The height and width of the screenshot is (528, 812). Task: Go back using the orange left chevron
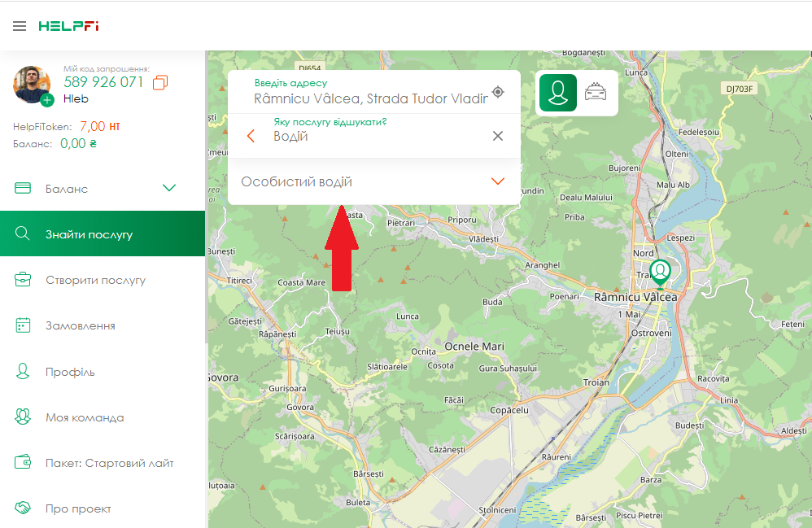click(x=251, y=136)
